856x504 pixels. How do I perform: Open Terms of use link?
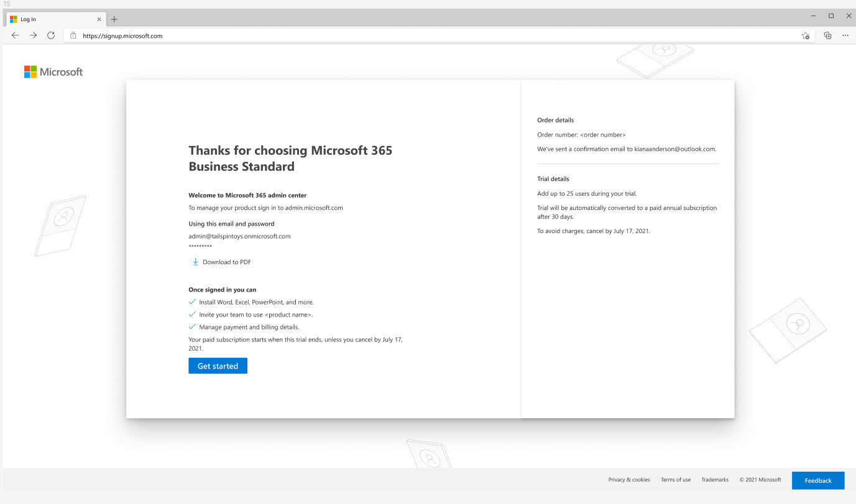pos(676,480)
